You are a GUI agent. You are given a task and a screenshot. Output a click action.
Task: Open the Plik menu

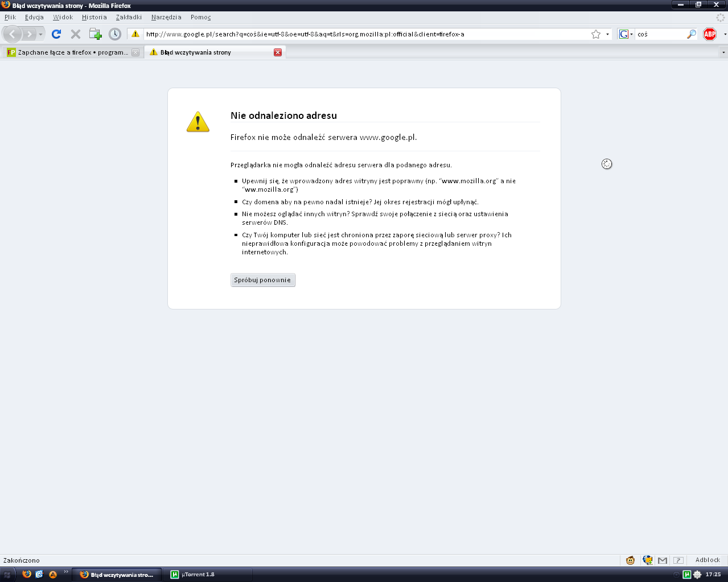[x=10, y=17]
